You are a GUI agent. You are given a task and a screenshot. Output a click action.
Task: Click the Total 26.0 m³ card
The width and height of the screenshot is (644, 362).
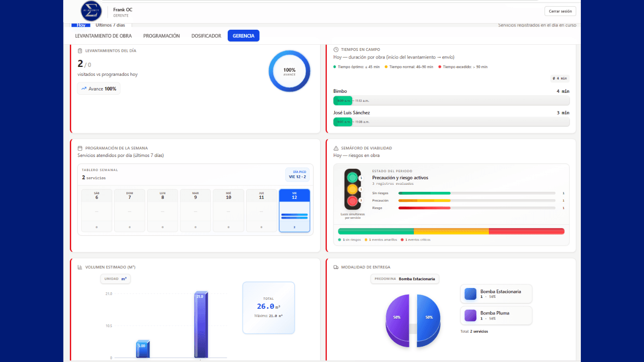(268, 308)
